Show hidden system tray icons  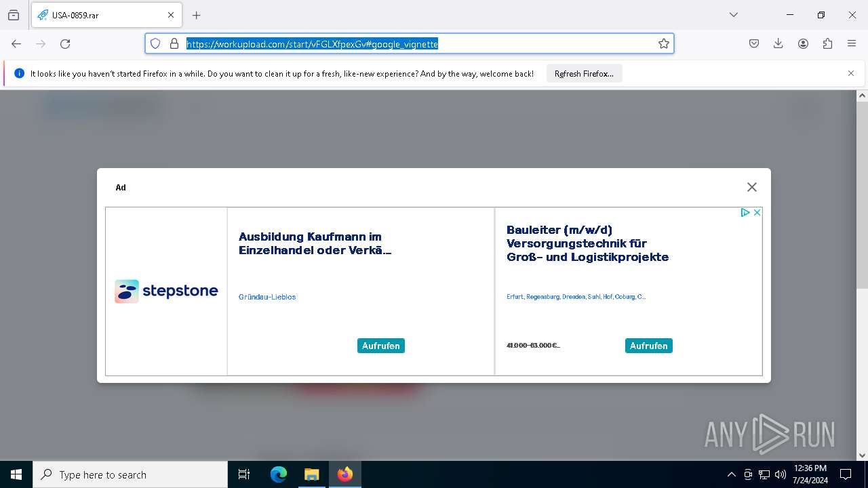(731, 474)
